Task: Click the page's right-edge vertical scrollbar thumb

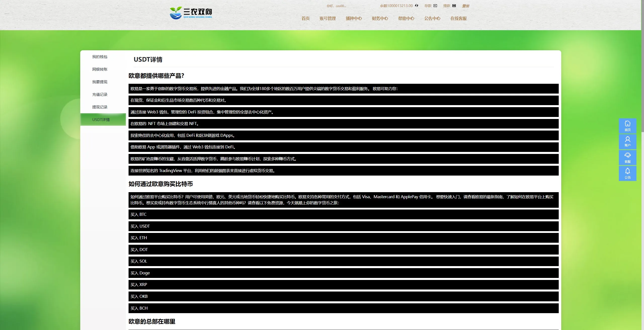Action: coord(642,65)
